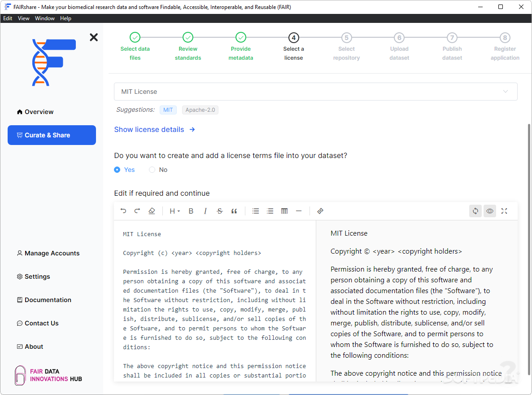
Task: Click step 4 Select a license
Action: (294, 47)
